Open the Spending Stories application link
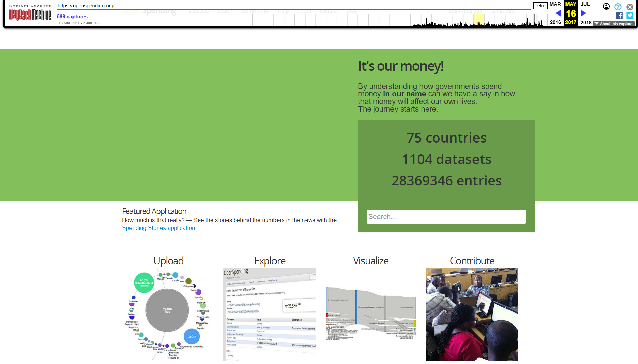This screenshot has width=638, height=364. pos(158,228)
